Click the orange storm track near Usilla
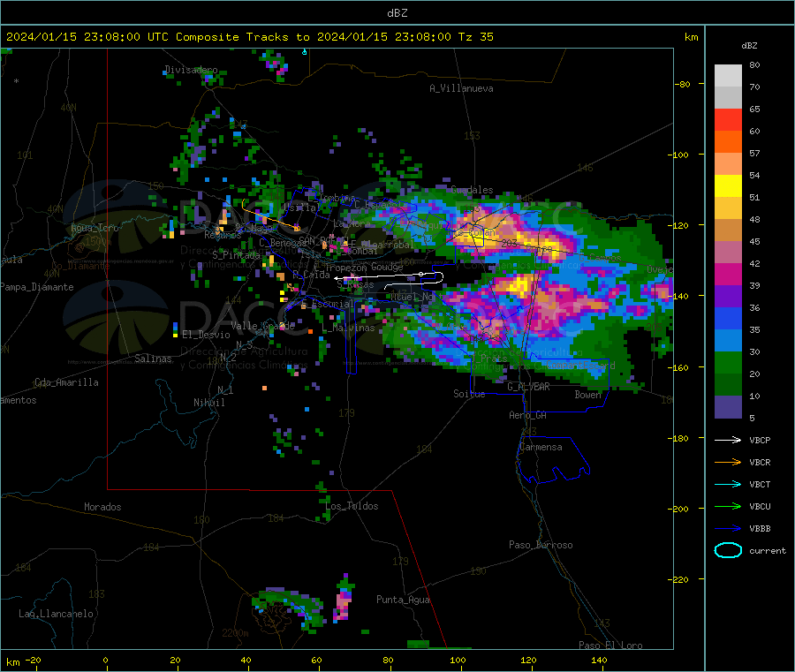The height and width of the screenshot is (672, 795). tap(270, 215)
